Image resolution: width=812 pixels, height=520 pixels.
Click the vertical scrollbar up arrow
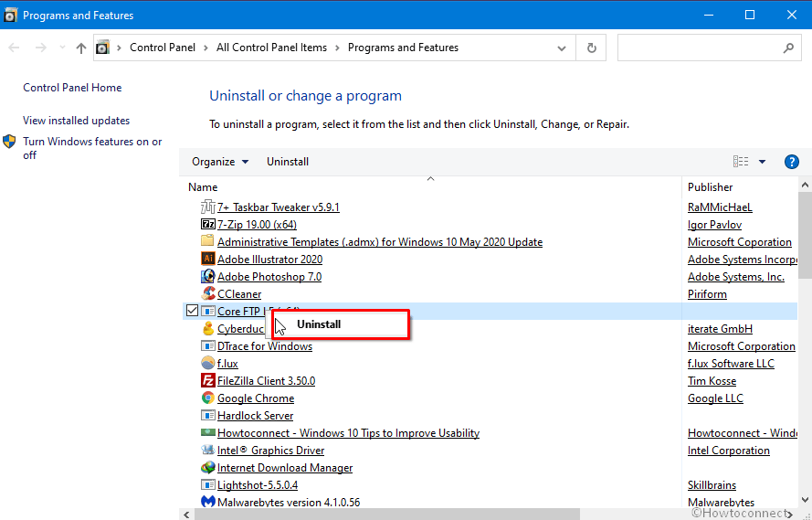(x=805, y=185)
